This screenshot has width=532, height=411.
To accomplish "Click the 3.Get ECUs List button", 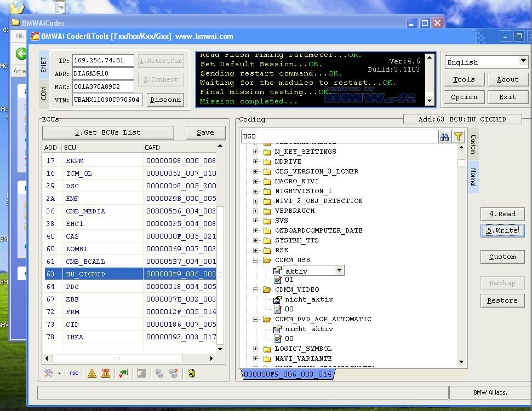I will tap(108, 132).
